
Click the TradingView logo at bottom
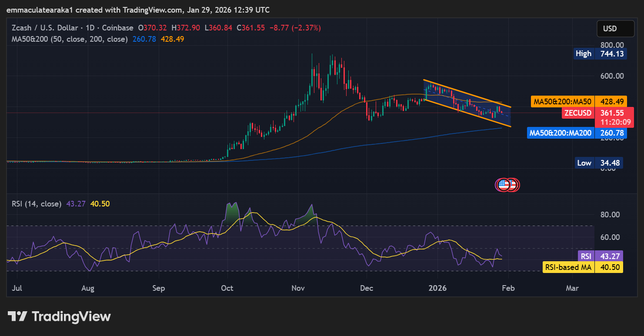pos(59,316)
